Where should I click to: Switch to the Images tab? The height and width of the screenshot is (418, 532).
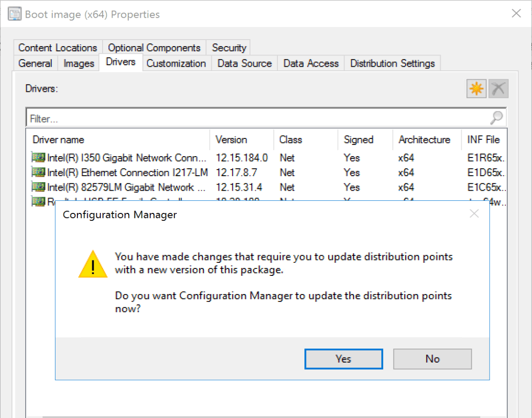click(x=78, y=63)
